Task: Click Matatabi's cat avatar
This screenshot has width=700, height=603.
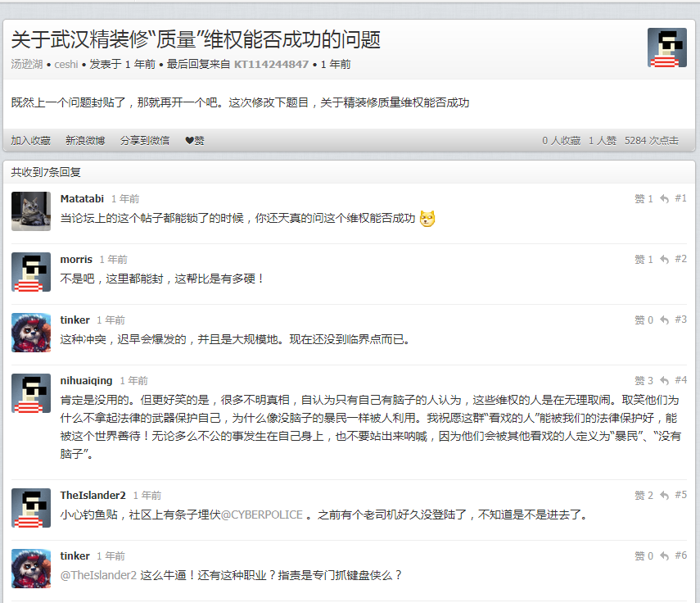Action: [30, 211]
